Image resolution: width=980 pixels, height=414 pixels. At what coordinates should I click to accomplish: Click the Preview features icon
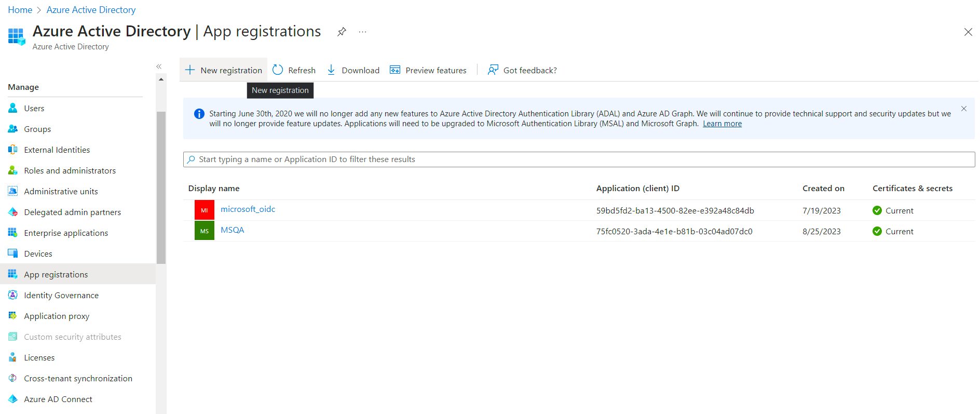[395, 70]
